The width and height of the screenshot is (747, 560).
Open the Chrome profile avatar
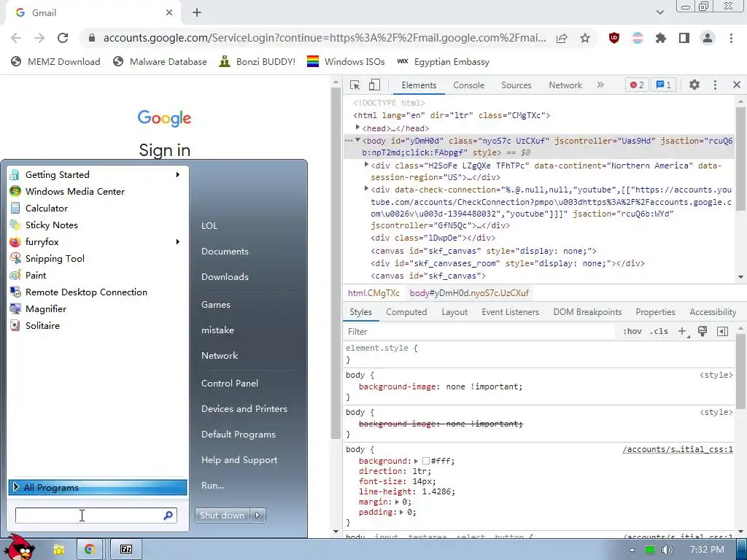coord(708,38)
